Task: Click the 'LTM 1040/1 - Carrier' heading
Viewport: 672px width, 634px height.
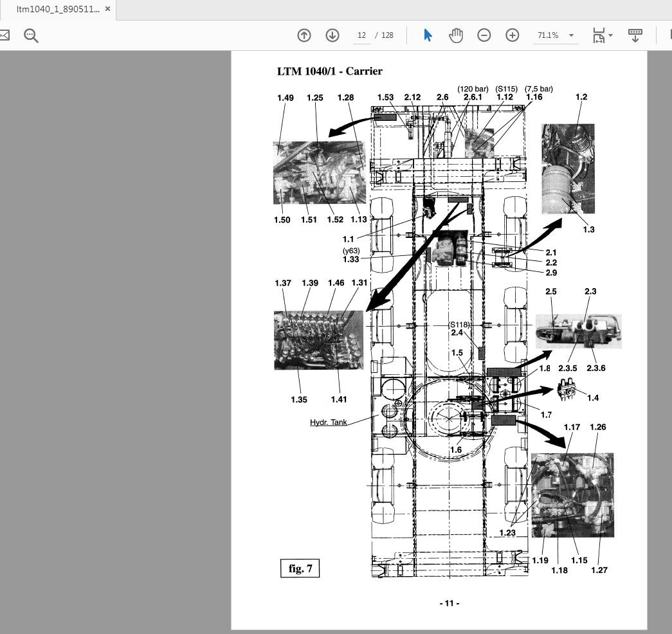Action: click(x=330, y=71)
